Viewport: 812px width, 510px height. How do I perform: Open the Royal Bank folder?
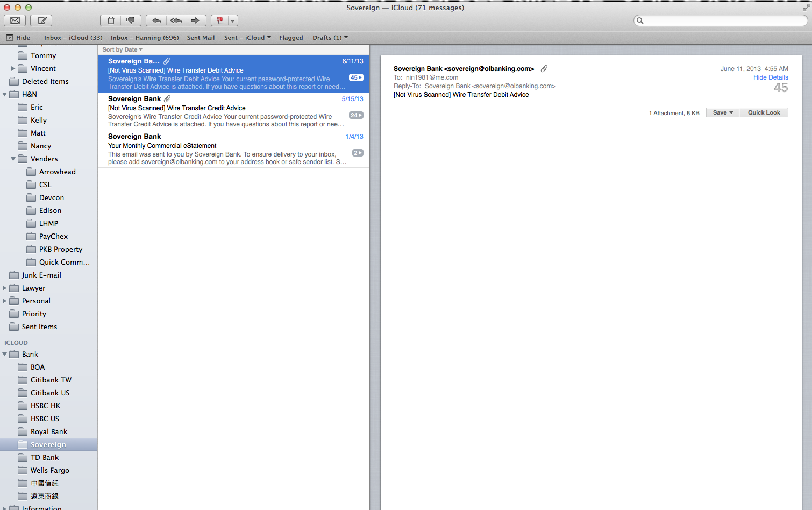[x=42, y=431]
